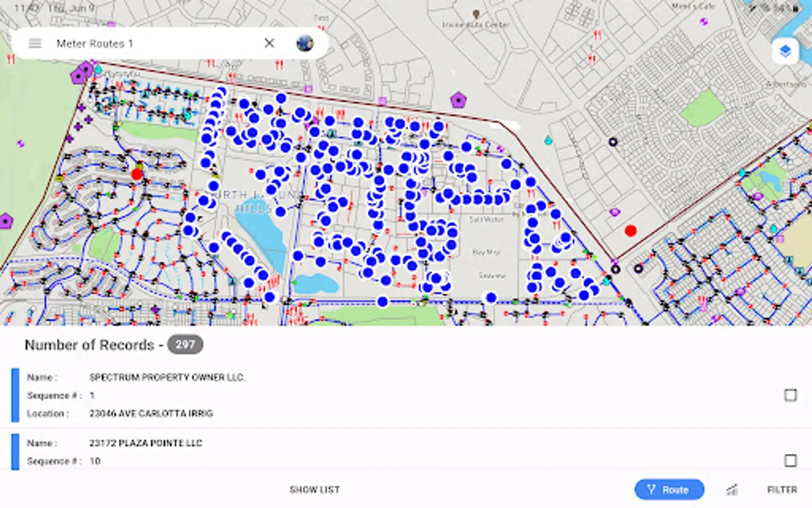The height and width of the screenshot is (508, 812).
Task: Check the 23172 Plaza Pointe LLC checkbox
Action: coord(791,461)
